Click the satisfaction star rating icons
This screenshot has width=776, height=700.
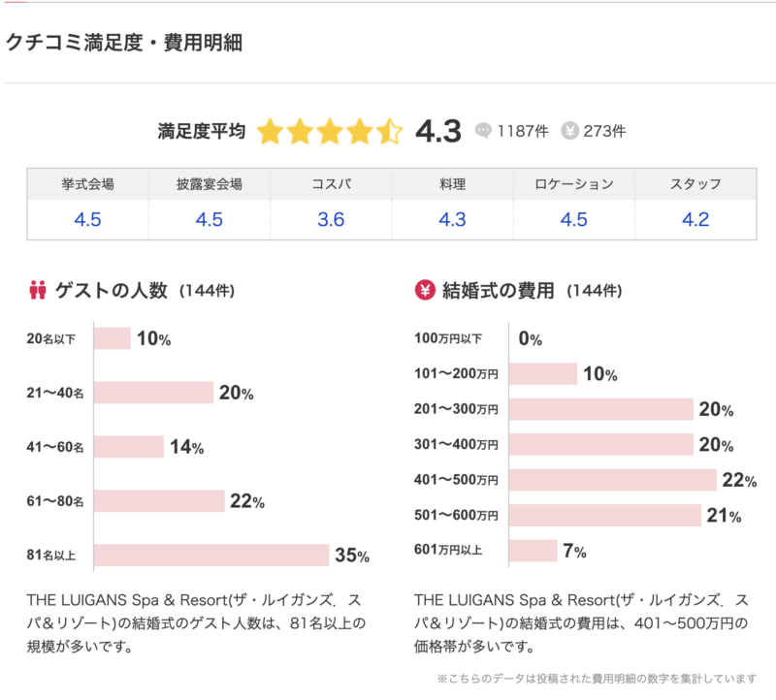[x=330, y=132]
